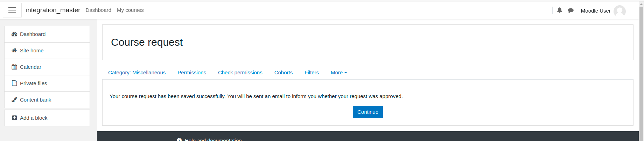Click the Moodle User avatar picture
This screenshot has height=141, width=644.
[x=619, y=11]
